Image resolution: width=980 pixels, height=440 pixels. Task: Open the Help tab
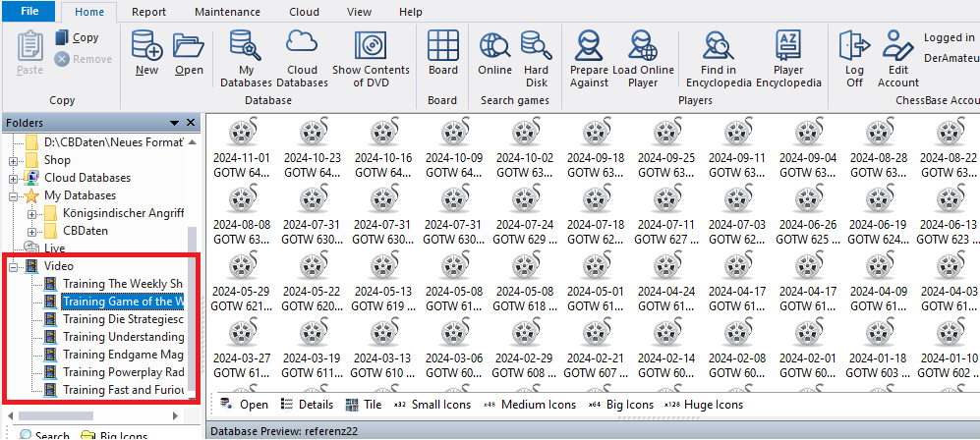(x=410, y=12)
